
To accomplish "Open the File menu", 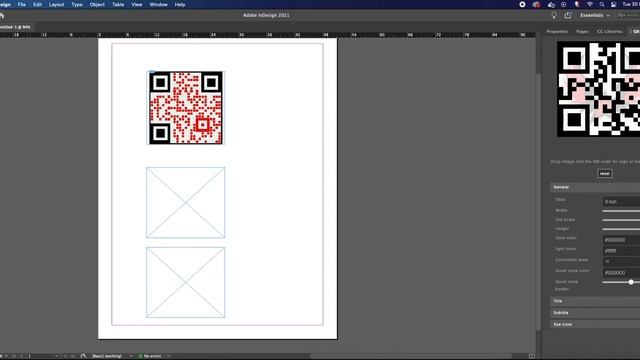I will coord(22,4).
